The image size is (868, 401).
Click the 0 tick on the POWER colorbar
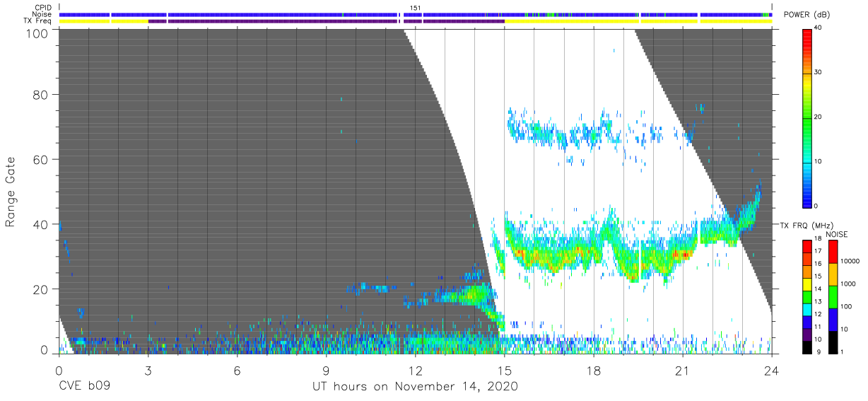816,206
